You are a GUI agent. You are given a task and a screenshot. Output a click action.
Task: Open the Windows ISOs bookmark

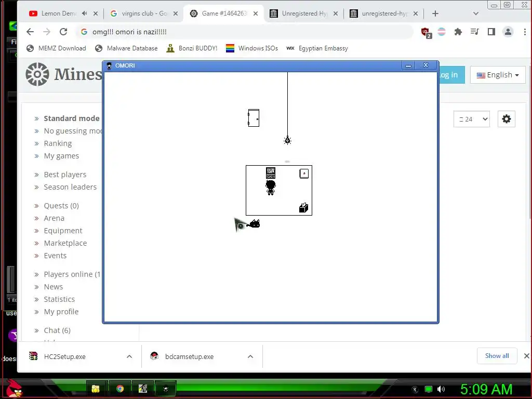pyautogui.click(x=252, y=48)
